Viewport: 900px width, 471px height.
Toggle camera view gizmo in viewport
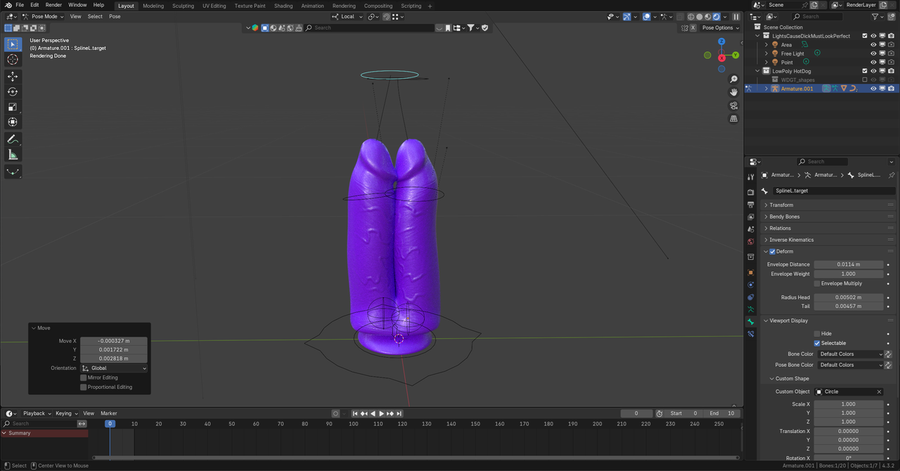point(734,105)
